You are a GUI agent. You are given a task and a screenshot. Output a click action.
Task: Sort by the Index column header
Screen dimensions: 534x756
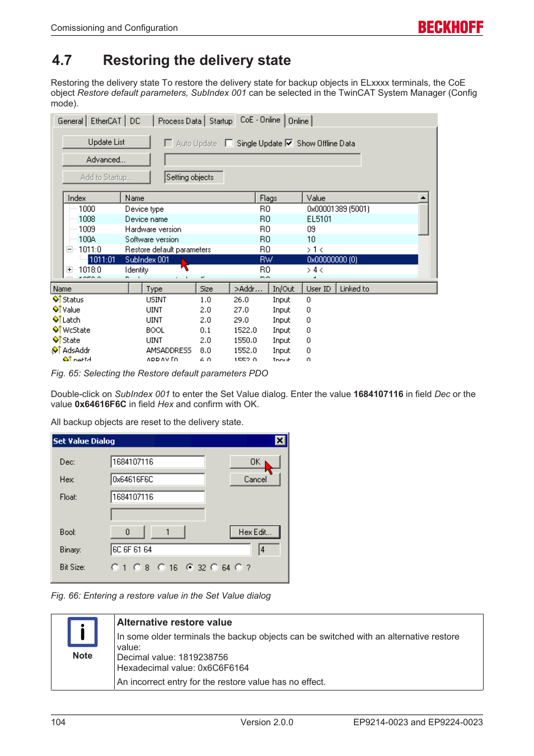click(x=92, y=198)
